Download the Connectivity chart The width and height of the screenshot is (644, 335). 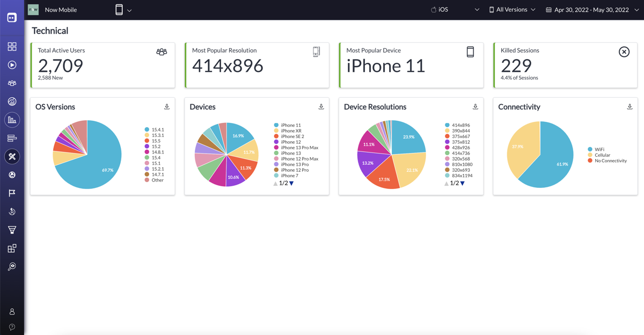[x=630, y=107]
